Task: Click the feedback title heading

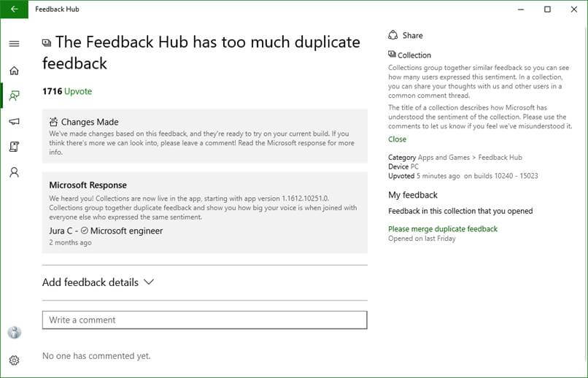Action: point(201,53)
